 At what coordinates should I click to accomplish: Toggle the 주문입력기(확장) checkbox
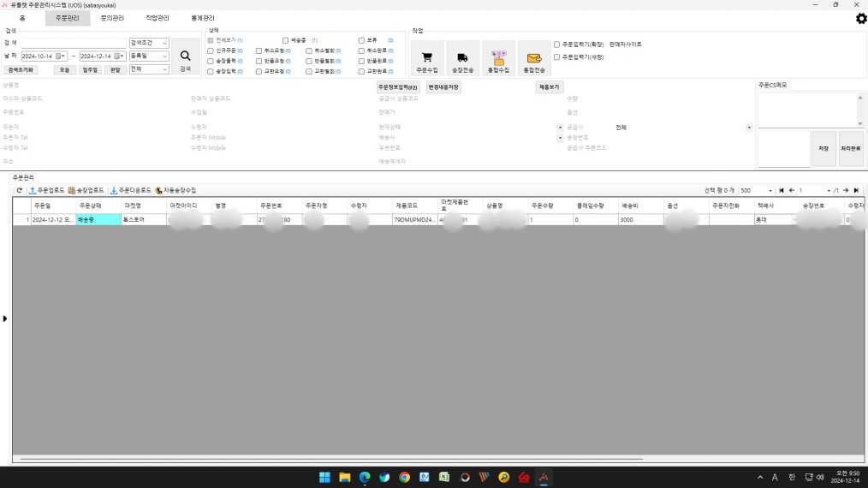[557, 45]
